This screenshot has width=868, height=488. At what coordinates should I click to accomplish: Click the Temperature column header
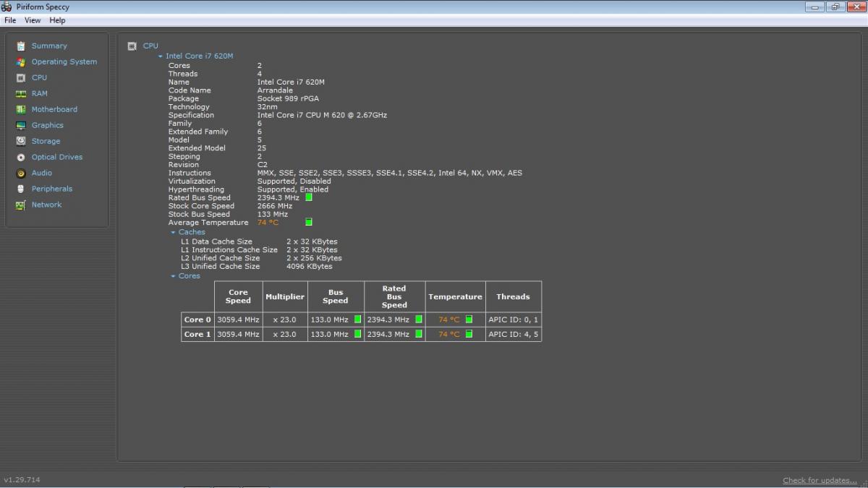(455, 296)
